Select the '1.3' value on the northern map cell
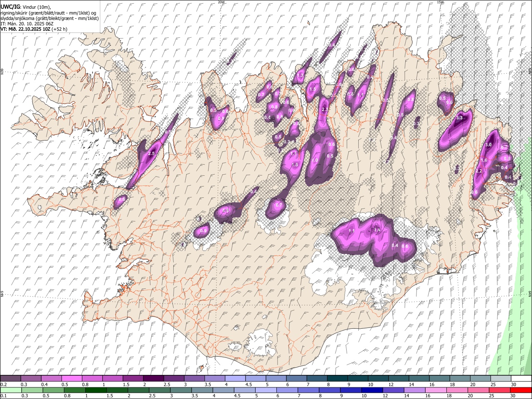Image resolution: width=532 pixels, height=399 pixels. click(x=300, y=76)
